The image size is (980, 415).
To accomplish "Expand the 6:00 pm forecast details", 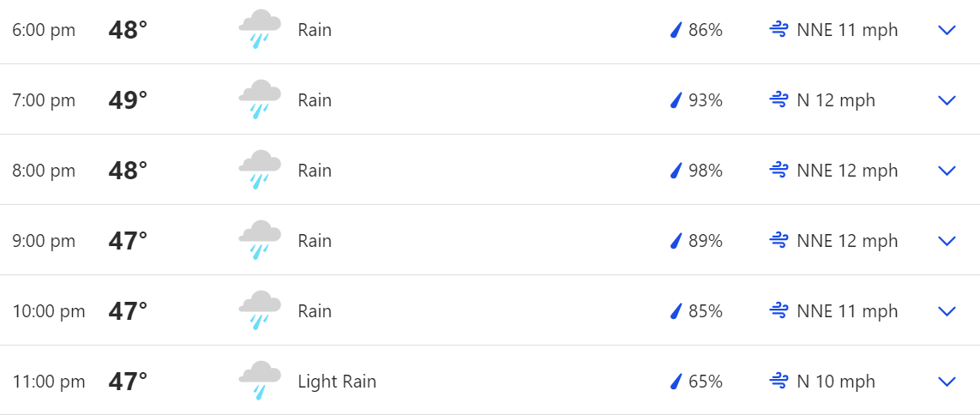I will coord(947,30).
